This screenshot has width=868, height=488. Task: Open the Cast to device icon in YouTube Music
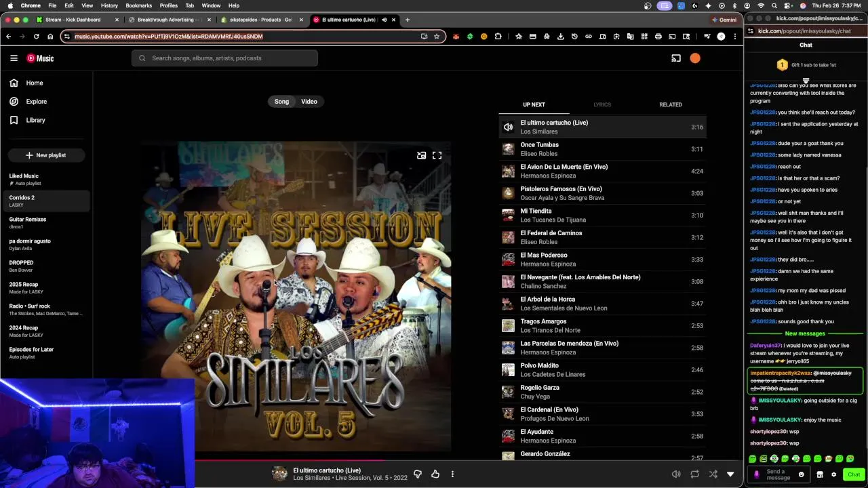click(676, 58)
